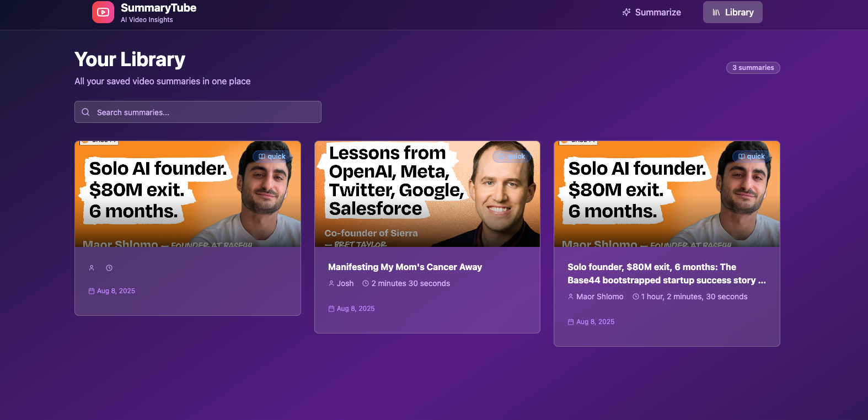Image resolution: width=868 pixels, height=420 pixels.
Task: Click the All your saved video summaries subtitle
Action: [163, 81]
